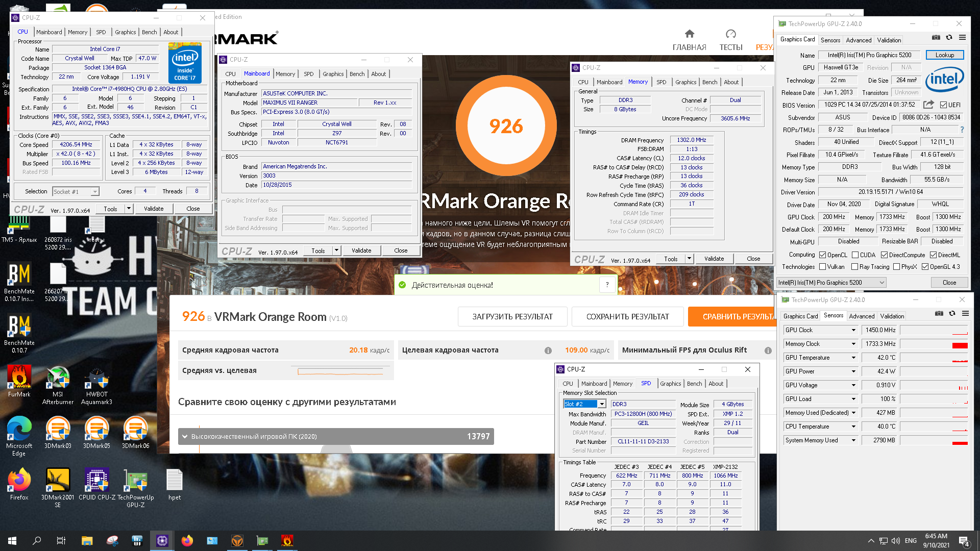
Task: Click GPU-Z refresh icon in top window
Action: point(949,37)
